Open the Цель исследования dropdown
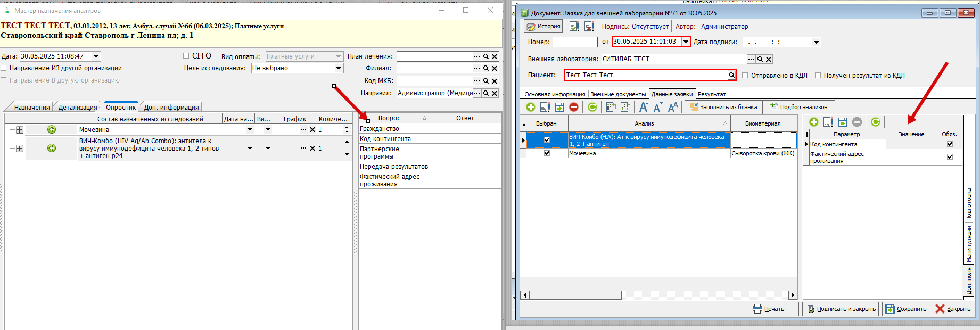The height and width of the screenshot is (330, 980). pyautogui.click(x=339, y=68)
